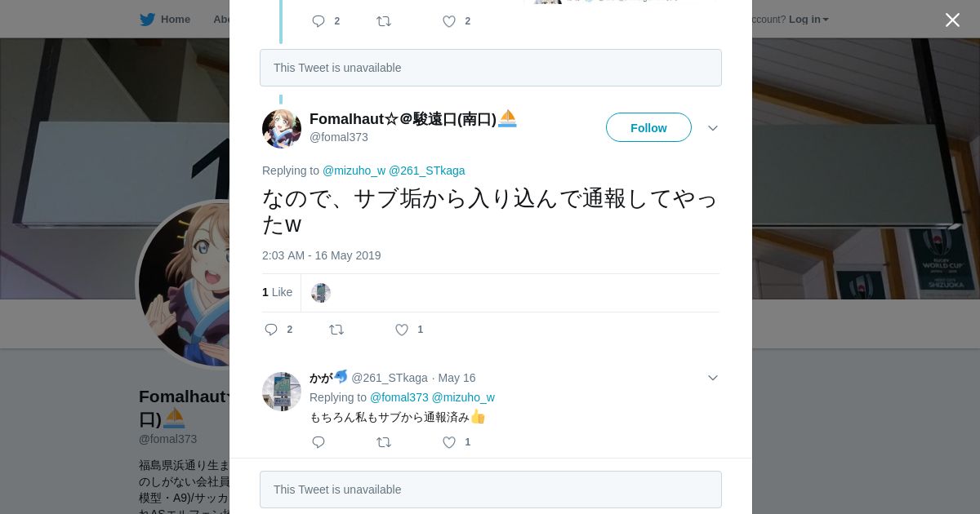
Task: Open more options on Fomalhaut tweet
Action: pos(713,128)
